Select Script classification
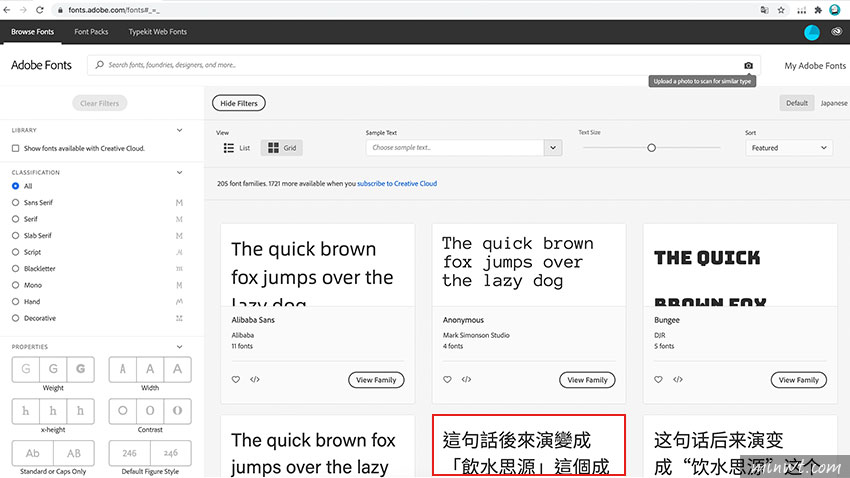This screenshot has height=478, width=850. (x=15, y=252)
